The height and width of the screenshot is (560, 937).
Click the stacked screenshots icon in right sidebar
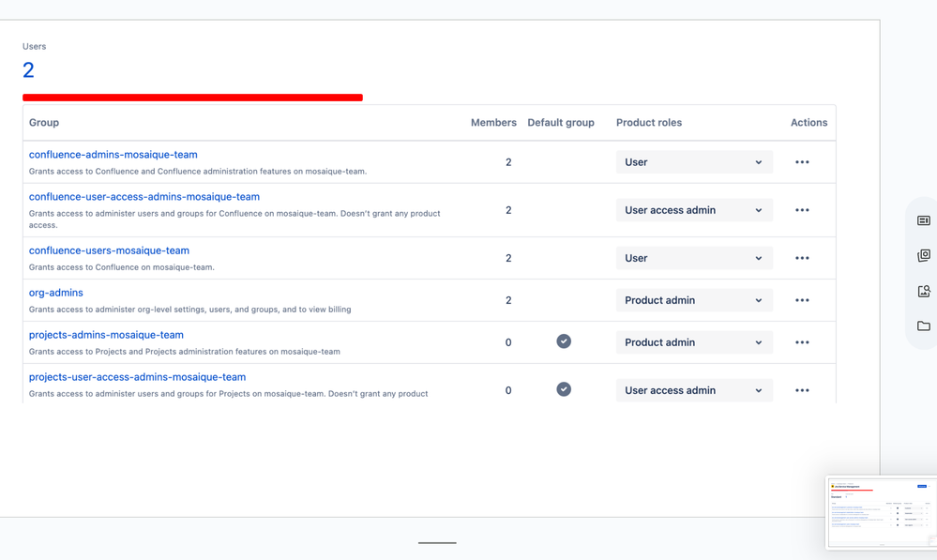click(923, 256)
